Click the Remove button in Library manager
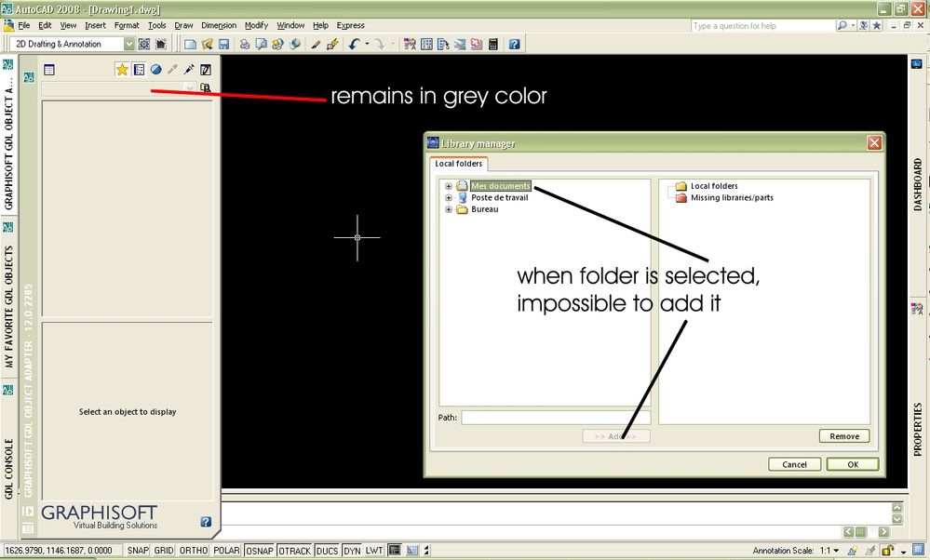930x560 pixels. [x=844, y=436]
